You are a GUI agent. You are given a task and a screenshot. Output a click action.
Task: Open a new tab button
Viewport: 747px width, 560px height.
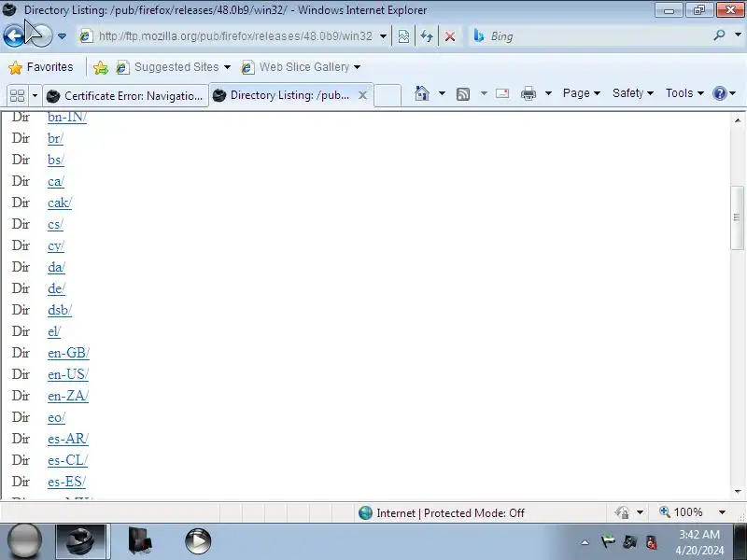point(388,95)
